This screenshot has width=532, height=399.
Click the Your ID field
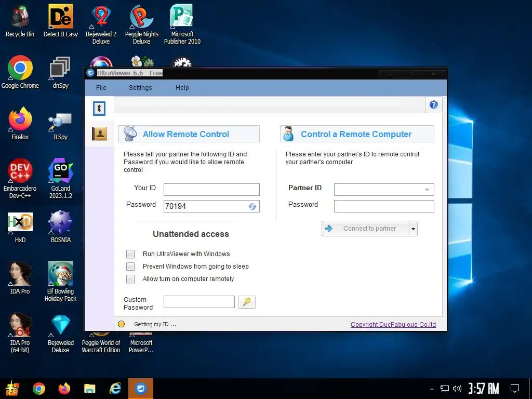[211, 190]
